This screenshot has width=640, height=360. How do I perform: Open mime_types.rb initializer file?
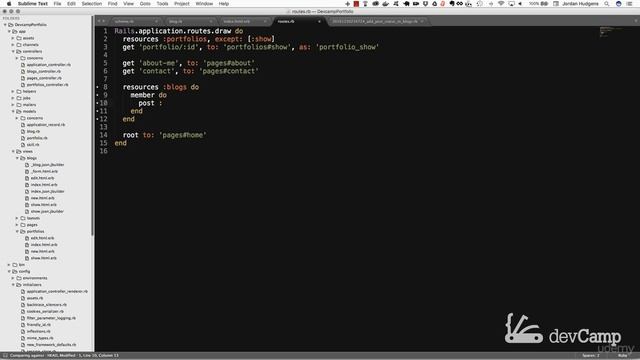(40, 338)
